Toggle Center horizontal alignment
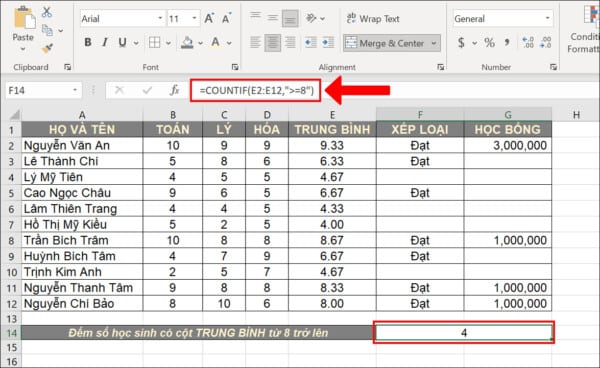 point(272,42)
